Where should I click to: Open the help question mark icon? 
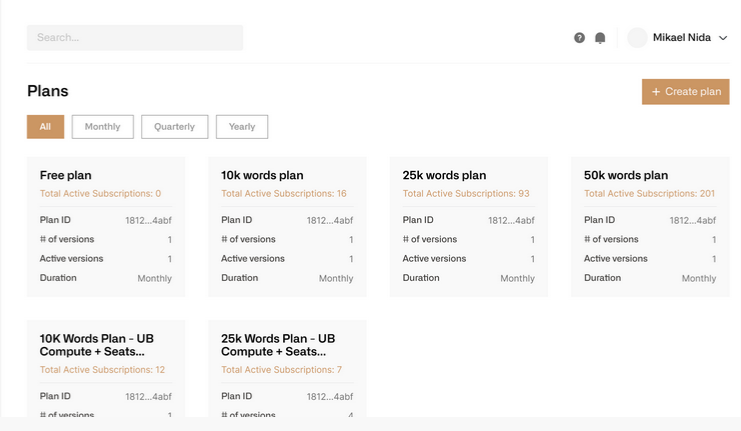(x=579, y=38)
